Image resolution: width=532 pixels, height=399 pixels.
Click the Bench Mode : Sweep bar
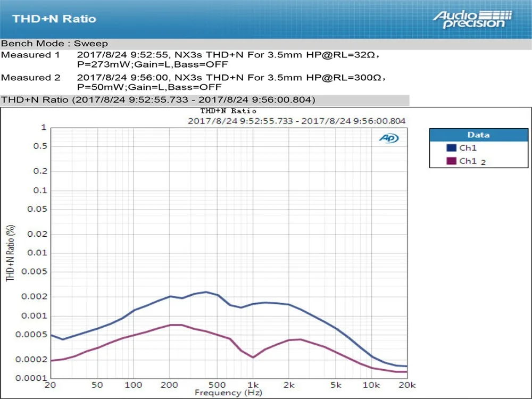click(x=266, y=44)
